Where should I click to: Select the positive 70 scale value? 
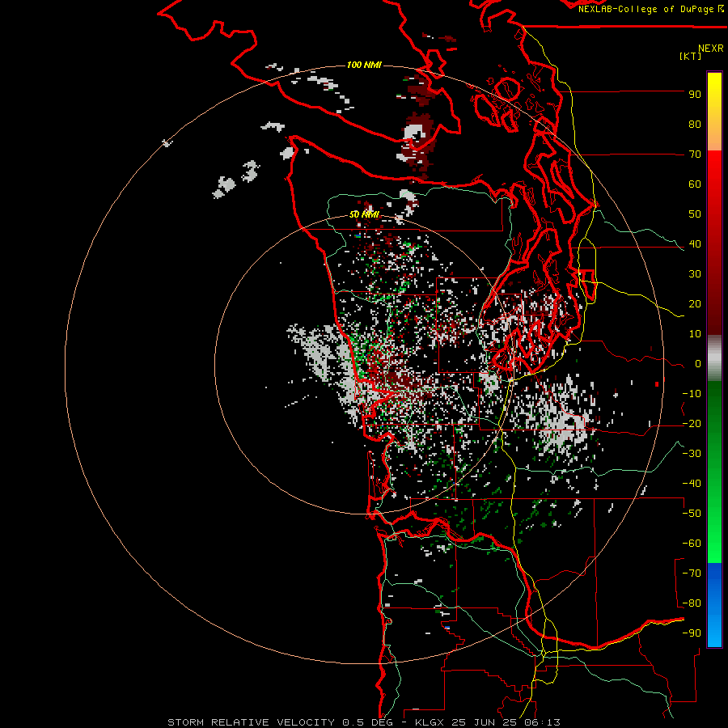[x=695, y=154]
